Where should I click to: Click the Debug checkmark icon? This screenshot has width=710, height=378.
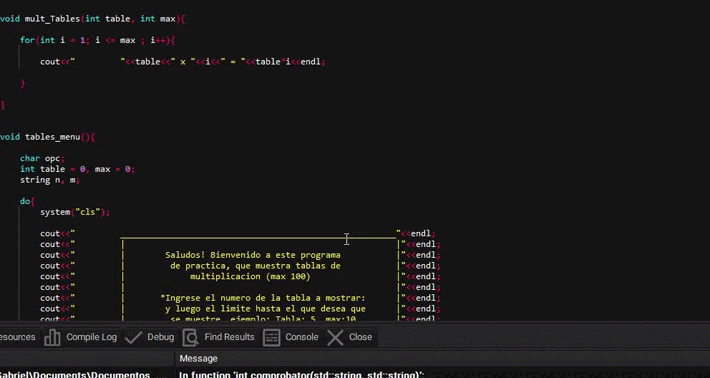133,337
